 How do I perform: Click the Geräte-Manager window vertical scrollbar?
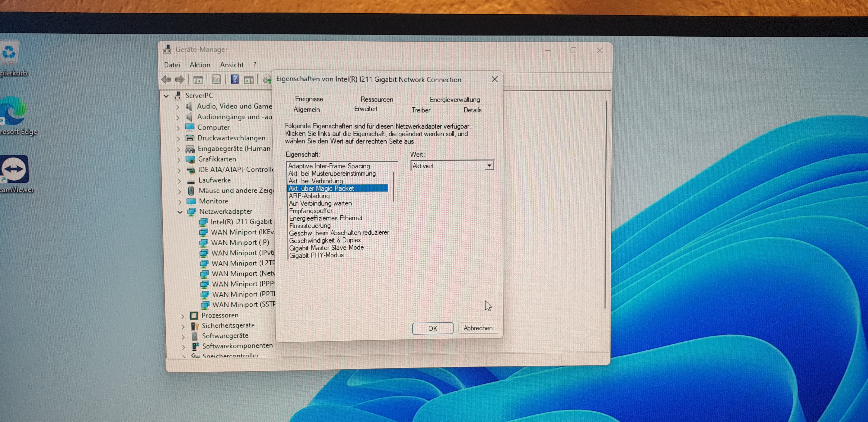[606, 204]
